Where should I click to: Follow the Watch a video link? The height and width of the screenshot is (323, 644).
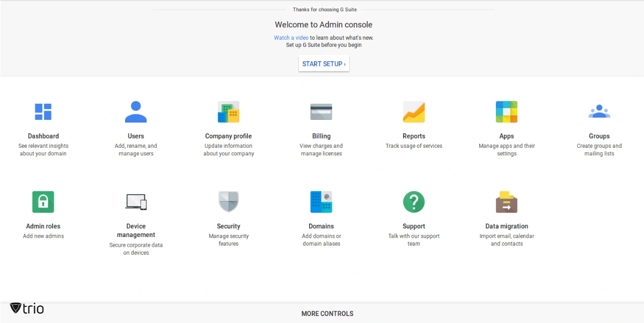[291, 38]
